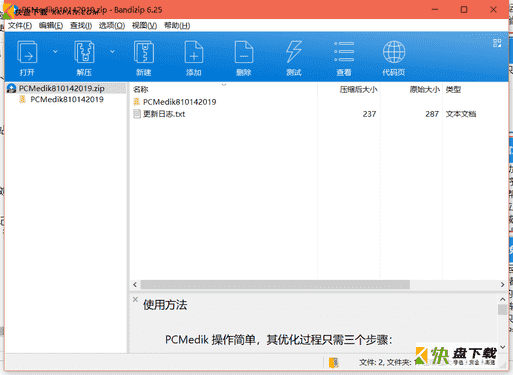Click the Open (打开) toolbar icon
The image size is (513, 375).
[x=27, y=52]
